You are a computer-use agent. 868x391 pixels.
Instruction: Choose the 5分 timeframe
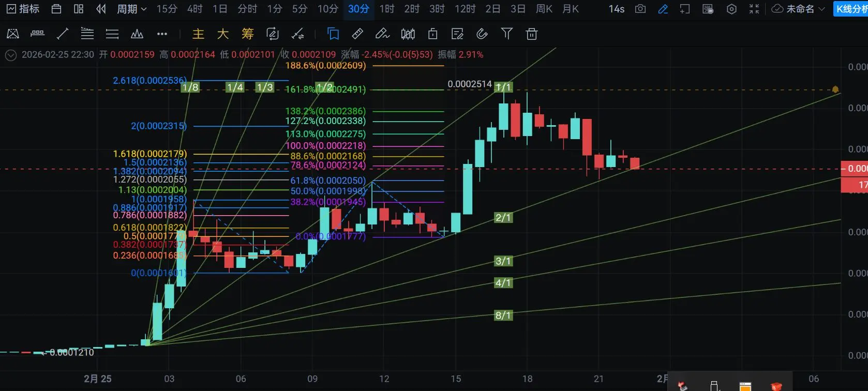click(x=300, y=9)
